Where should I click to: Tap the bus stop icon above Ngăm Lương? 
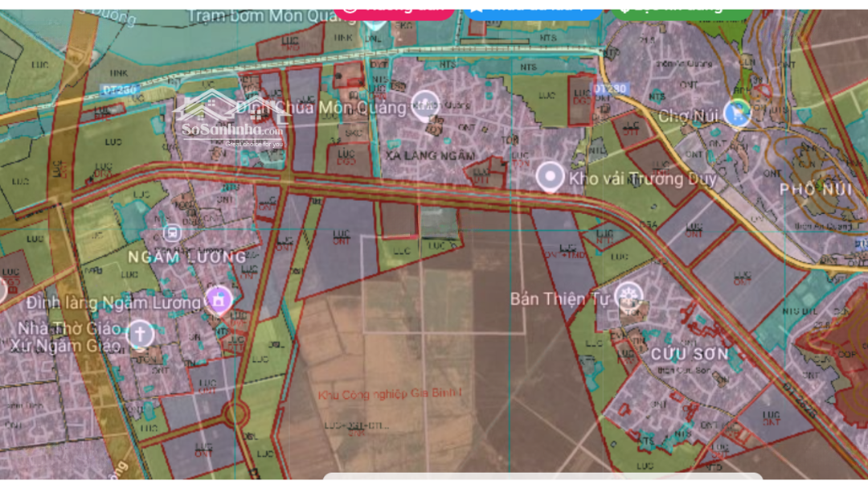point(170,233)
